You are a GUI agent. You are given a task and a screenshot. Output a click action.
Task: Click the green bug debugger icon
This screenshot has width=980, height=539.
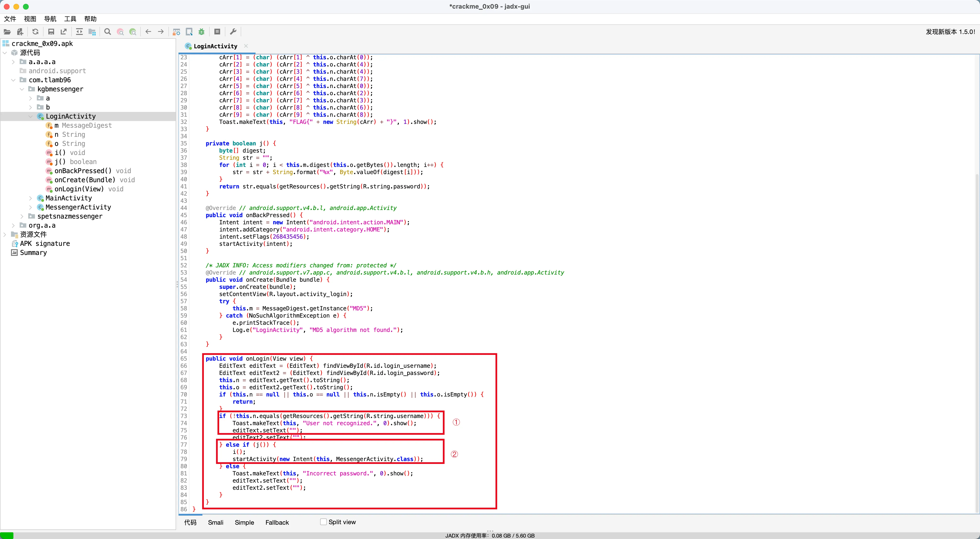click(x=202, y=32)
